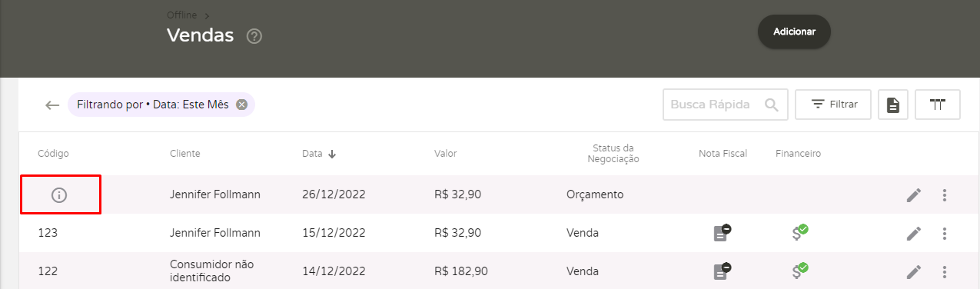Go back using the left arrow icon
The image size is (980, 289).
[x=52, y=105]
